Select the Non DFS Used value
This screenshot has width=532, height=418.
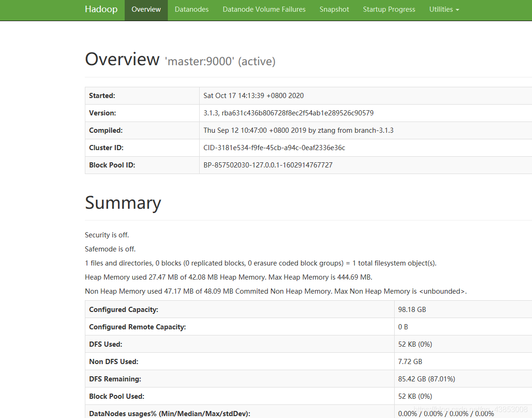click(x=410, y=362)
